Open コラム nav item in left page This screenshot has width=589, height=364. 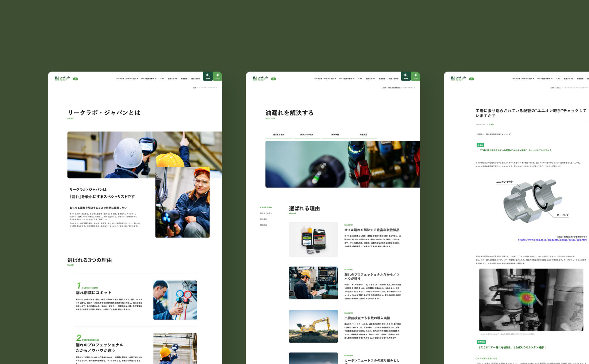coord(162,79)
